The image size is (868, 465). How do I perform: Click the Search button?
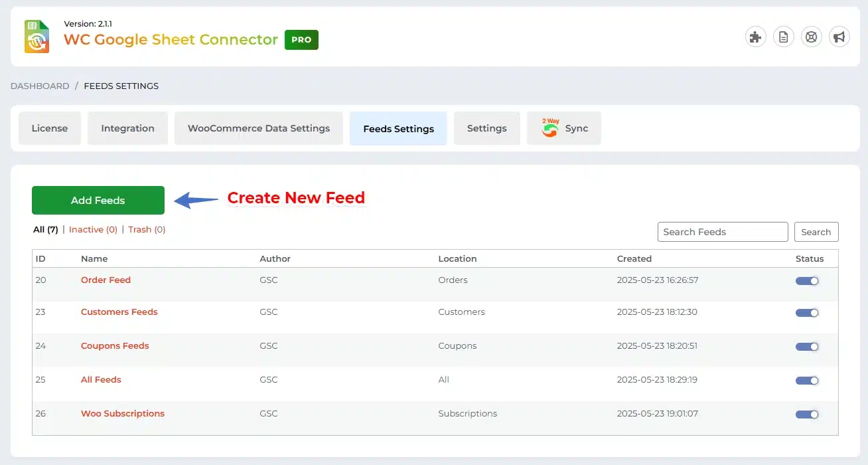tap(816, 232)
